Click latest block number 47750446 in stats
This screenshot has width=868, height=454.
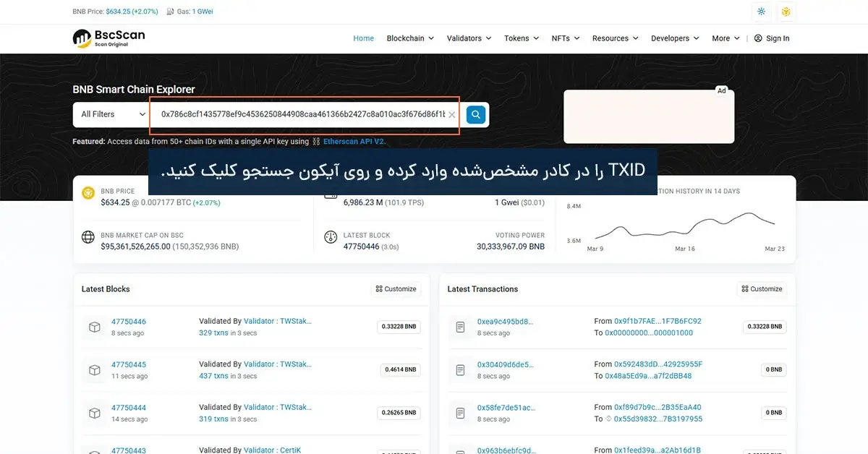362,247
